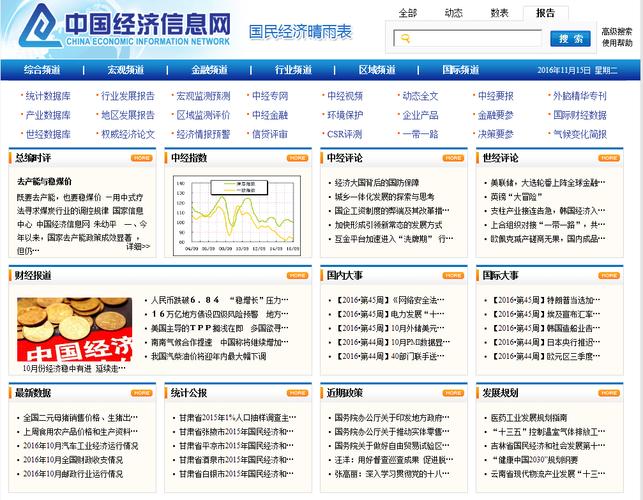Open 2016年10月汽车工业经济运行情况 data
Image resolution: width=643 pixels, height=500 pixels.
tap(80, 446)
